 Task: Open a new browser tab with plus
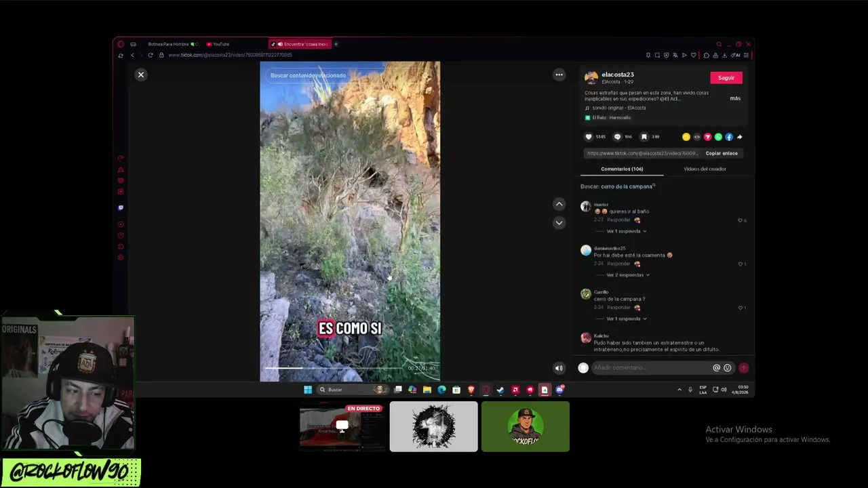336,44
